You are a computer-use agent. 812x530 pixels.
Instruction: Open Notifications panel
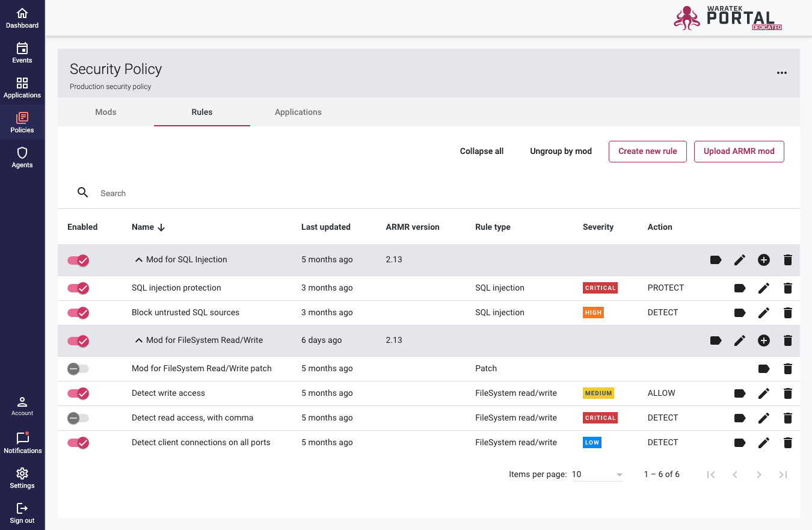[22, 443]
